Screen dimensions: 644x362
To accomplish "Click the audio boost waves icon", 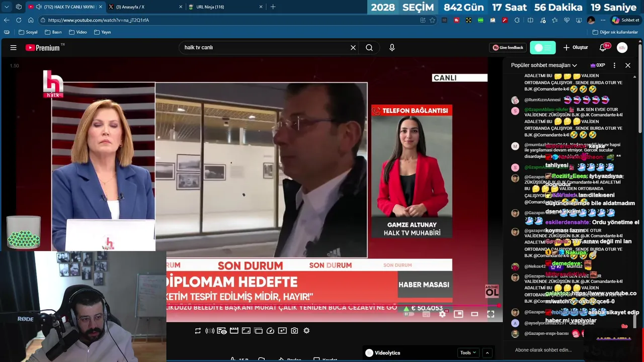I will click(210, 331).
